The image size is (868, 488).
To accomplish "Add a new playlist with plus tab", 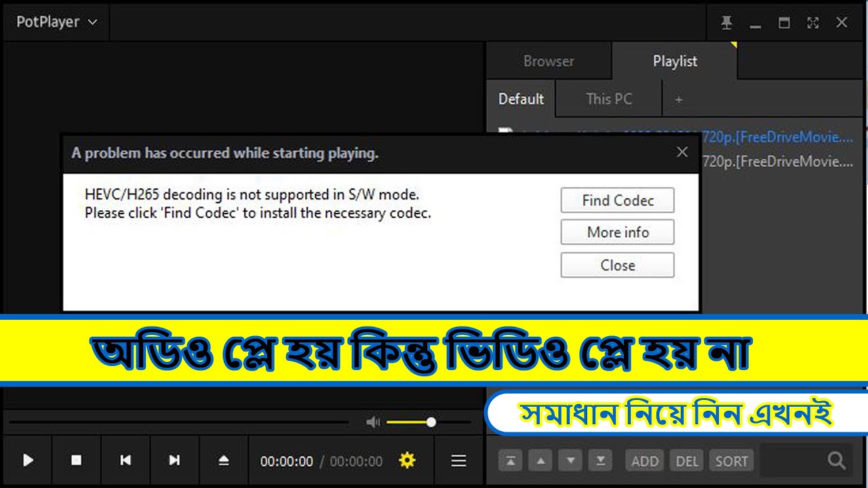I will (x=679, y=100).
